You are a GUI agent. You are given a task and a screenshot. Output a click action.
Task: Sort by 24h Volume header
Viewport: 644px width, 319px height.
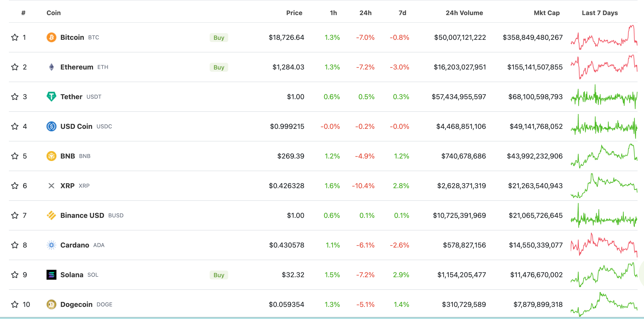464,13
